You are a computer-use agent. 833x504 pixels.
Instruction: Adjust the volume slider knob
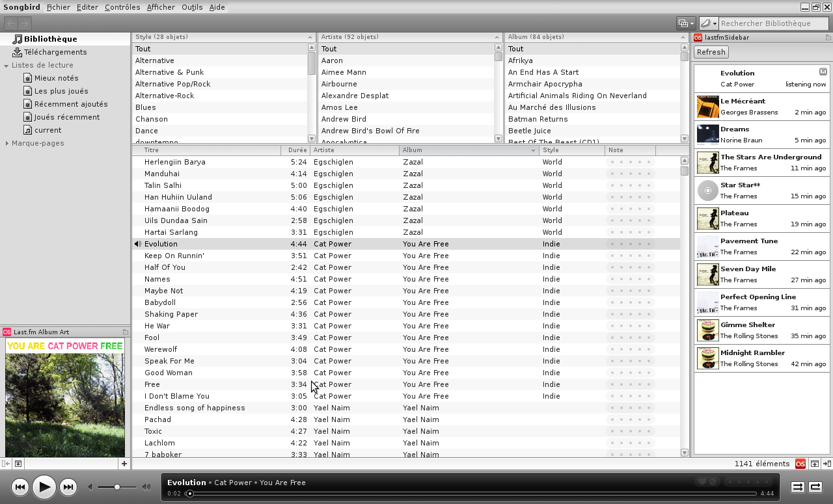(x=117, y=487)
